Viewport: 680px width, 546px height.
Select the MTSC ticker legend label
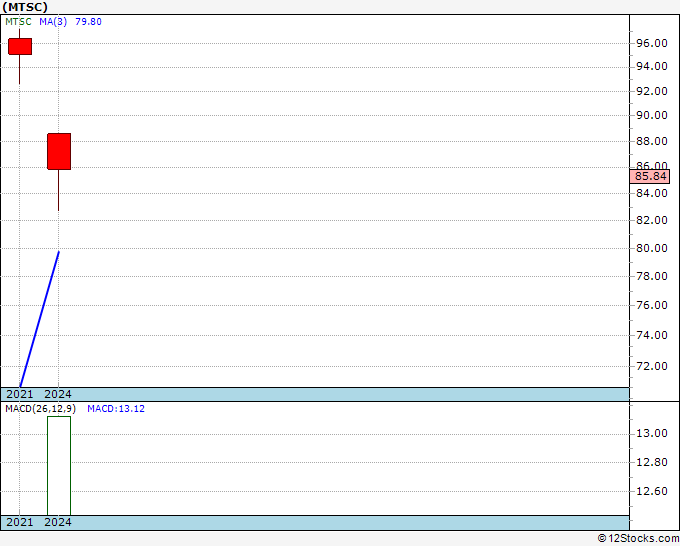(18, 22)
